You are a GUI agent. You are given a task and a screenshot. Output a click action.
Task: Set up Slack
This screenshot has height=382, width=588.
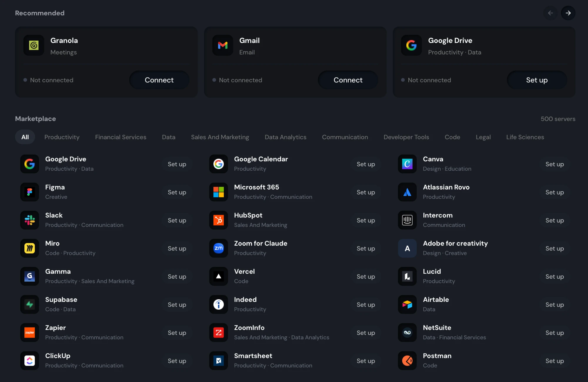[x=177, y=220]
